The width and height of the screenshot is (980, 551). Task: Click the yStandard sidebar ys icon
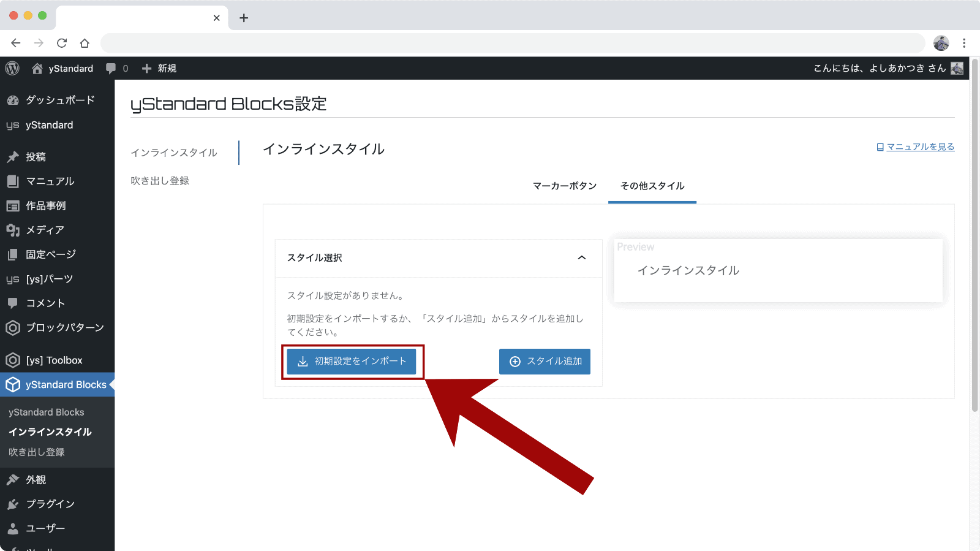(13, 125)
